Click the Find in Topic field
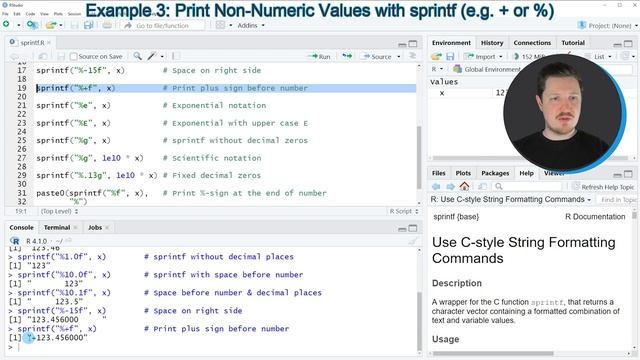640x360 pixels. (618, 200)
